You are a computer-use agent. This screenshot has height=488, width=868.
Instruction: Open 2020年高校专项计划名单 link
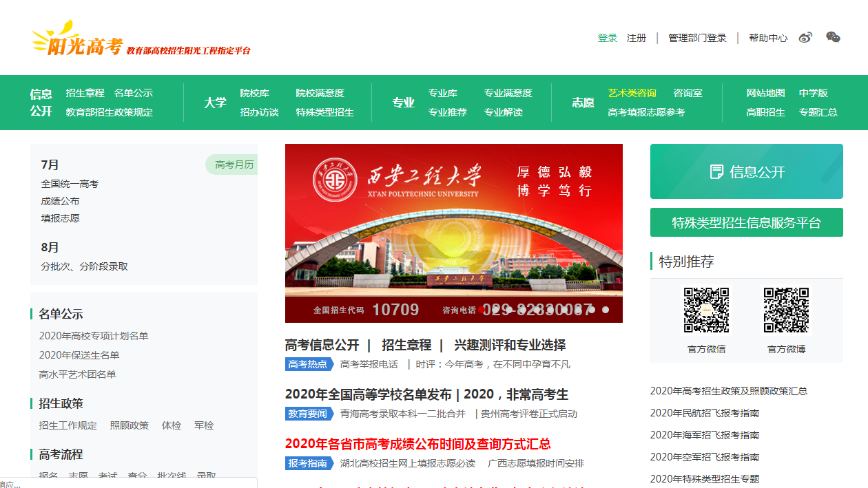pyautogui.click(x=94, y=336)
